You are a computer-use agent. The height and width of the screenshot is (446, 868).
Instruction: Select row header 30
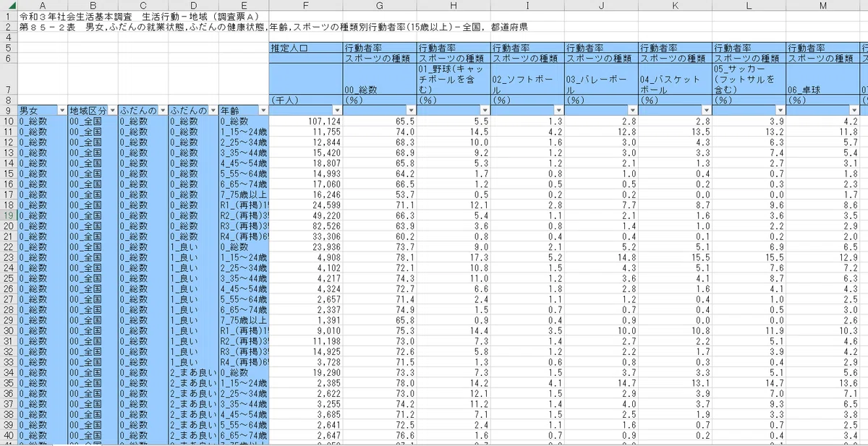(9, 331)
